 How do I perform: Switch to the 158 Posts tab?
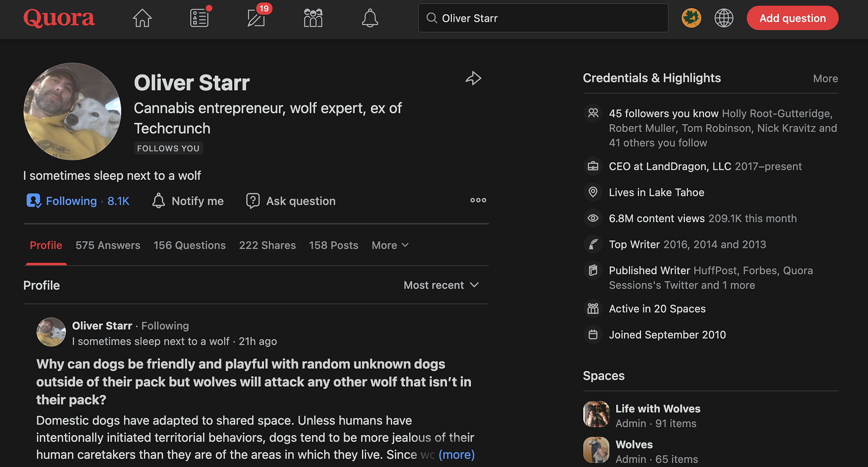pos(334,245)
